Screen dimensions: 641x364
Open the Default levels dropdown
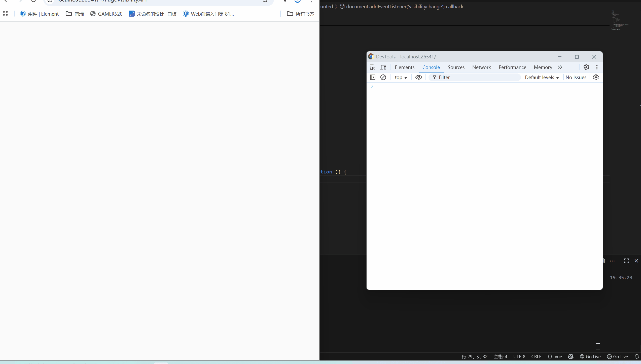542,78
